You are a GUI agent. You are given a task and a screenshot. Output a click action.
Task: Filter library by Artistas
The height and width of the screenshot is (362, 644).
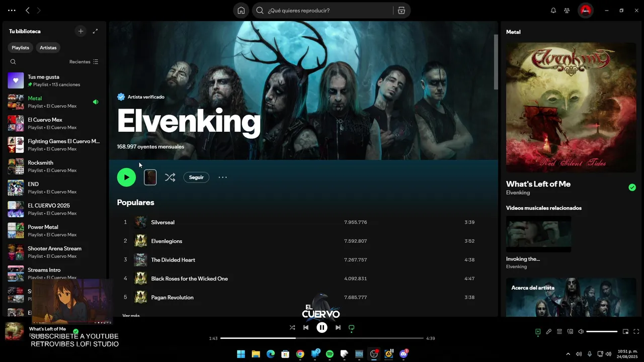[x=48, y=48]
